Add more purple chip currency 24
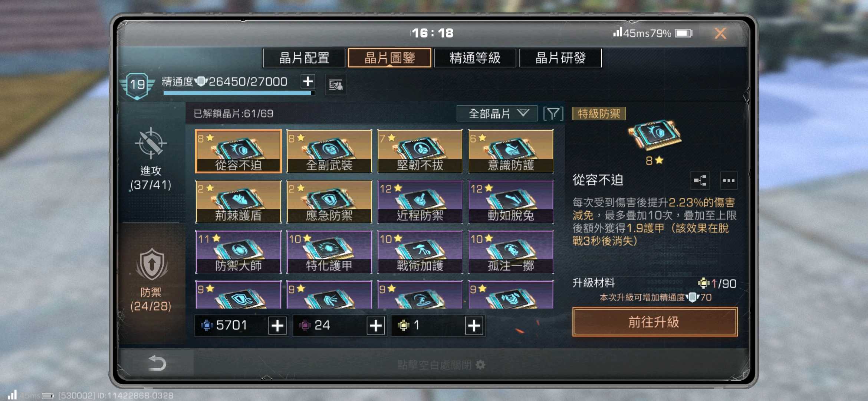 pyautogui.click(x=375, y=326)
